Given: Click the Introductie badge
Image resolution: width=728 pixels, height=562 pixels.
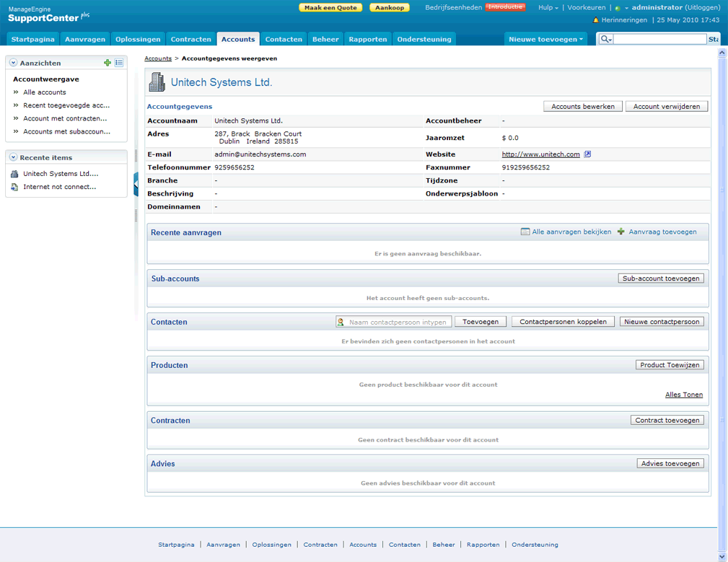Looking at the screenshot, I should 506,7.
